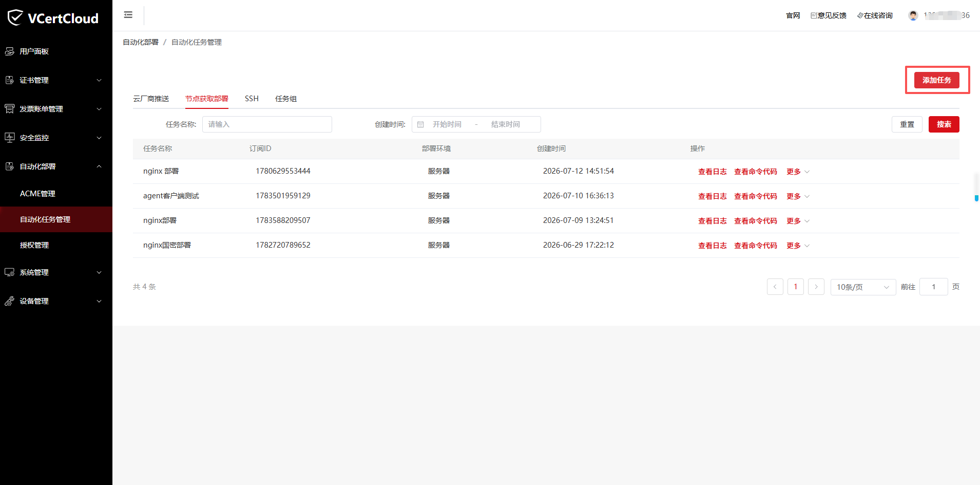Click task name nginx国密部署

[167, 245]
